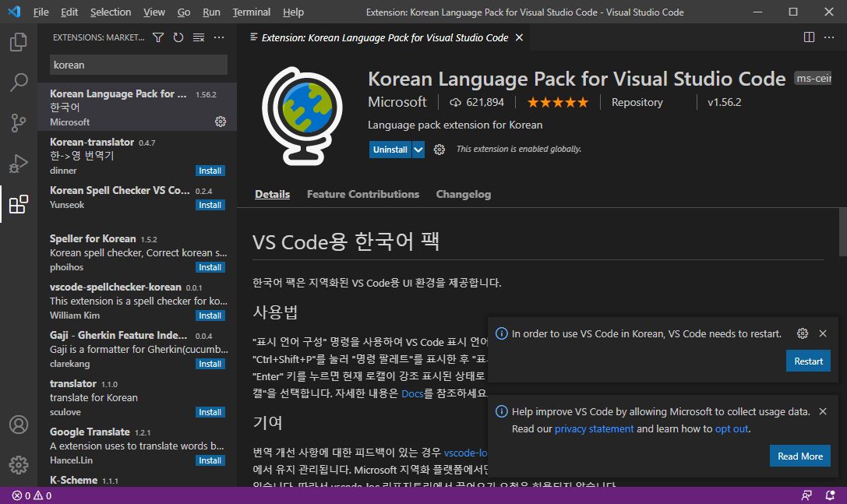This screenshot has width=847, height=504.
Task: Open the Terminal menu
Action: coord(251,12)
